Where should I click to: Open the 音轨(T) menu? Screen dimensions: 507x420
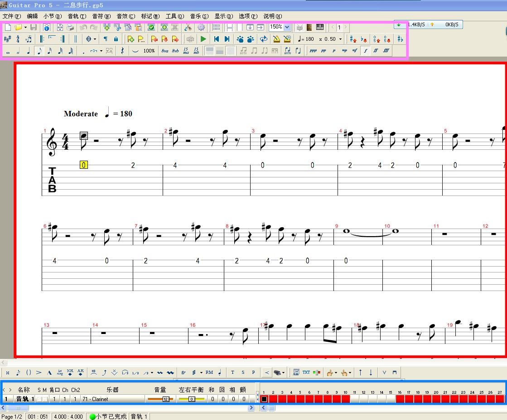[77, 16]
